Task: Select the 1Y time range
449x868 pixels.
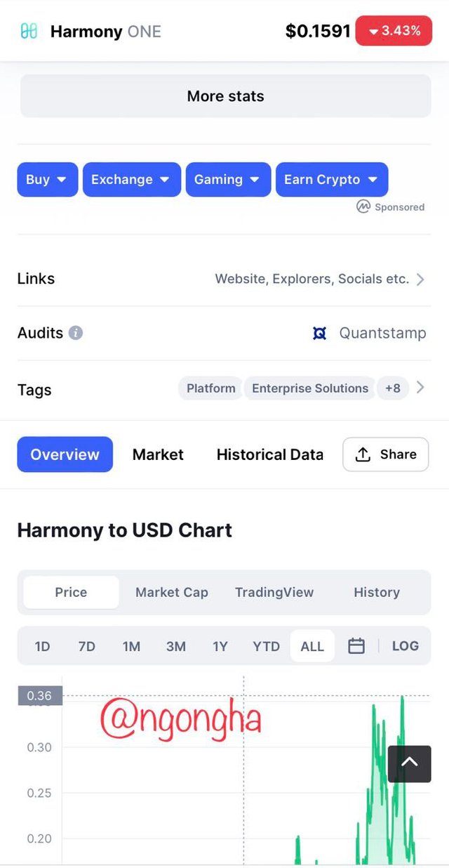Action: click(x=220, y=646)
